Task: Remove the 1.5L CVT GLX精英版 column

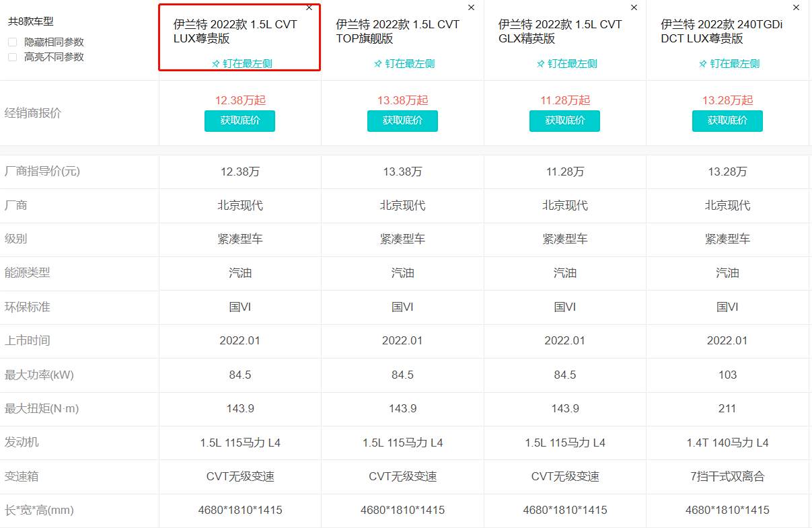Action: pyautogui.click(x=634, y=8)
